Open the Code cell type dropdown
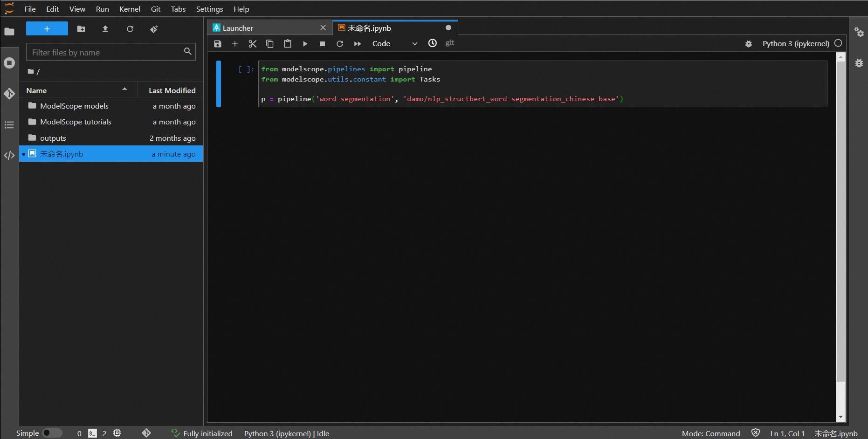The image size is (868, 439). [x=394, y=43]
